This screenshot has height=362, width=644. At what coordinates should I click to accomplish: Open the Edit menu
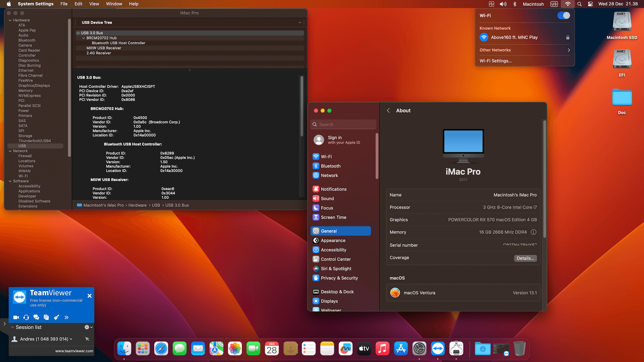coord(78,4)
